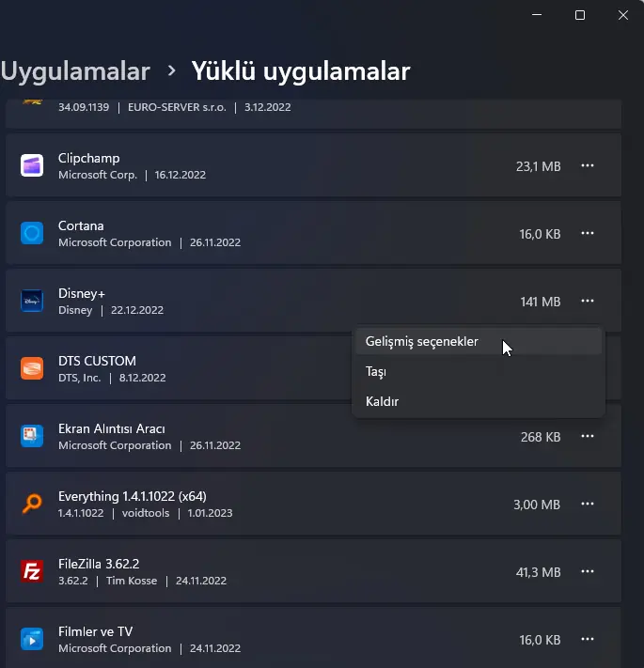The width and height of the screenshot is (644, 668).
Task: Click the 41,3 MB size value
Action: (x=539, y=572)
